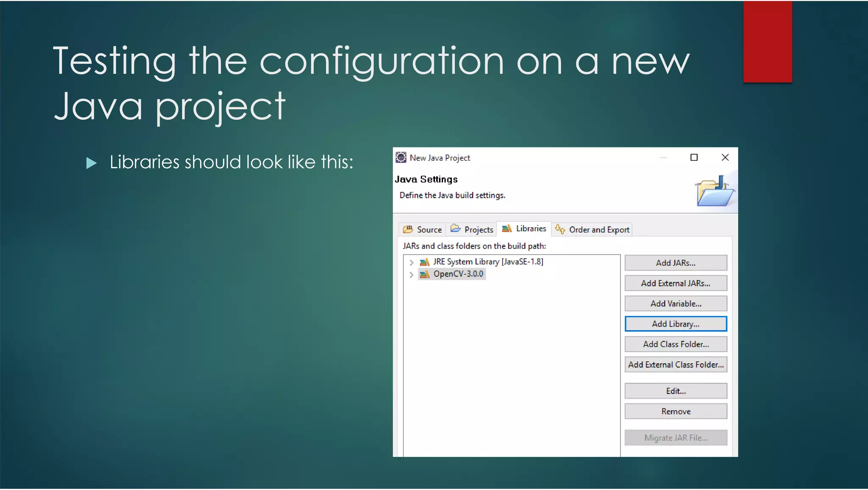868x490 pixels.
Task: Click Add JARs... button
Action: [676, 263]
